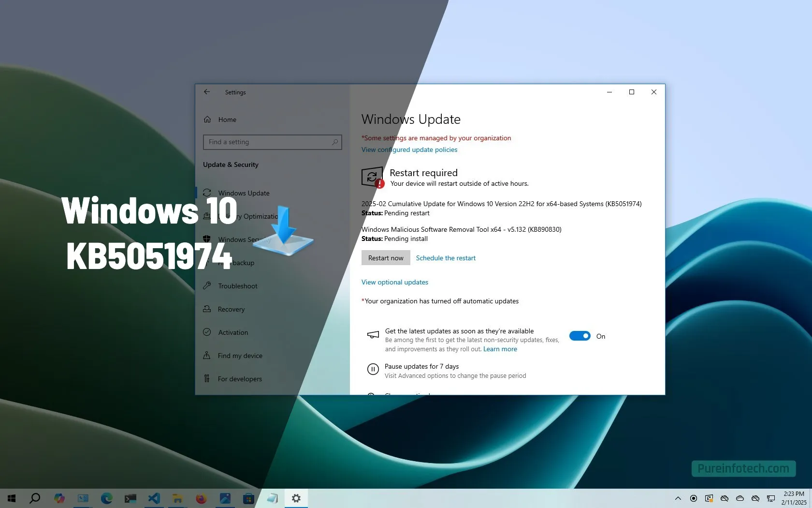Go back with the Settings back arrow
Image resolution: width=812 pixels, height=508 pixels.
(207, 92)
